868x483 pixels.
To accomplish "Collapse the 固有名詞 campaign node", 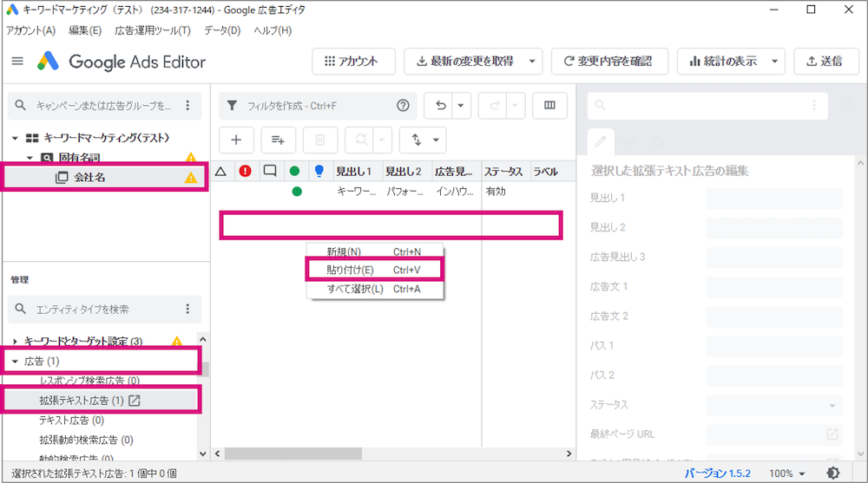I will pyautogui.click(x=30, y=158).
